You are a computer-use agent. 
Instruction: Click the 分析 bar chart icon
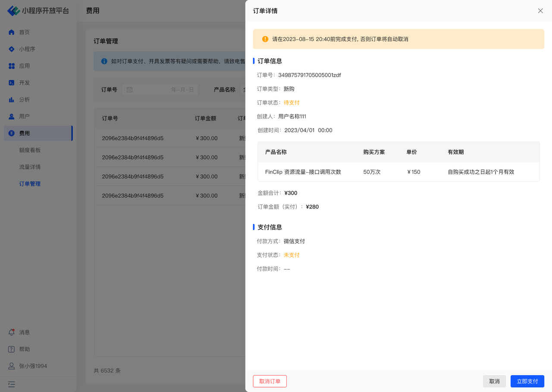(12, 100)
